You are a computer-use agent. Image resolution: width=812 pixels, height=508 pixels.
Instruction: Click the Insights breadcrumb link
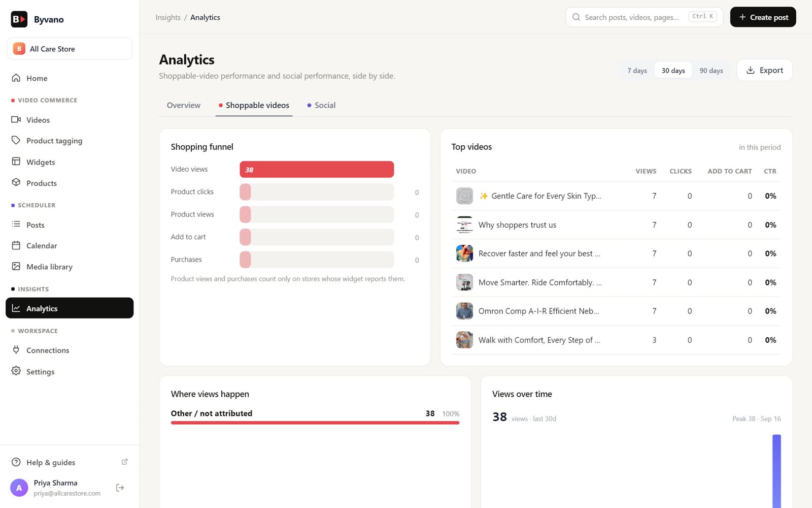point(168,17)
